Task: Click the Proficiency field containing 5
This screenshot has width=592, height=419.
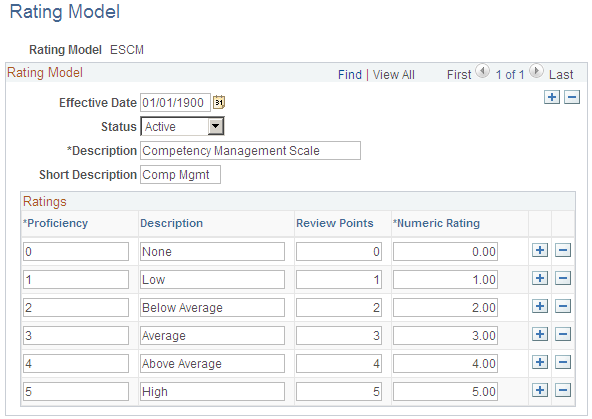Action: click(x=76, y=391)
